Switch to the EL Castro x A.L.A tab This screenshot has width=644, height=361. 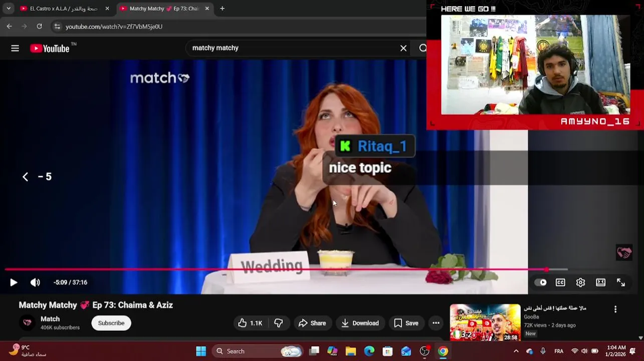pyautogui.click(x=64, y=9)
